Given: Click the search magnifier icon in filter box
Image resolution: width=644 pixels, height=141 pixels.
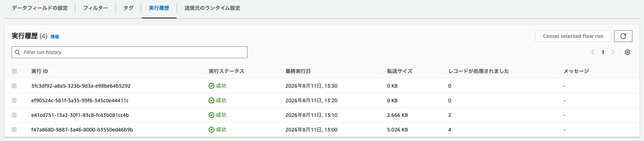Looking at the screenshot, I should (x=17, y=52).
